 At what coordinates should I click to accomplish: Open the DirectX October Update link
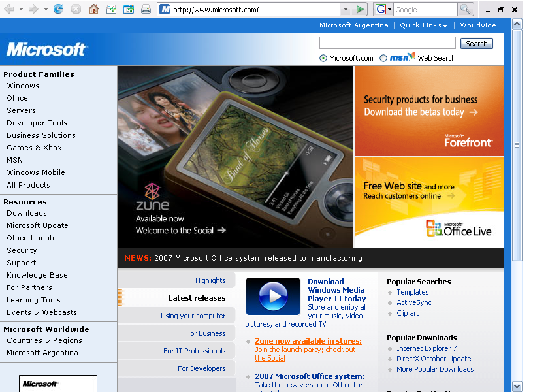(x=434, y=359)
